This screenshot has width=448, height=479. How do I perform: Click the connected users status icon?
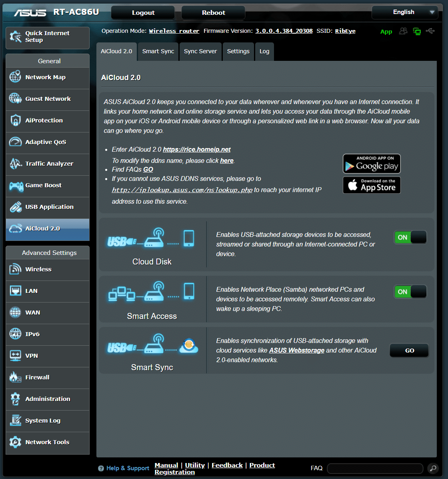coord(403,31)
